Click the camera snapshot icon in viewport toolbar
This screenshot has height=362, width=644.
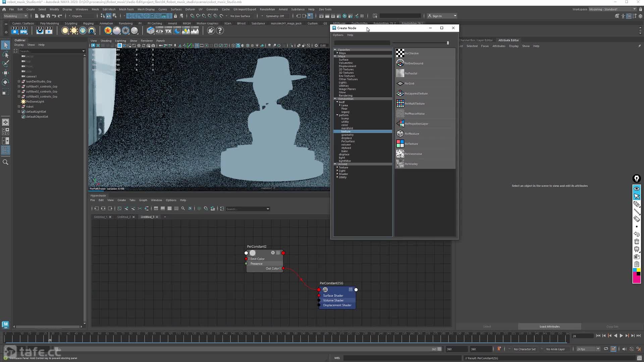click(153, 46)
